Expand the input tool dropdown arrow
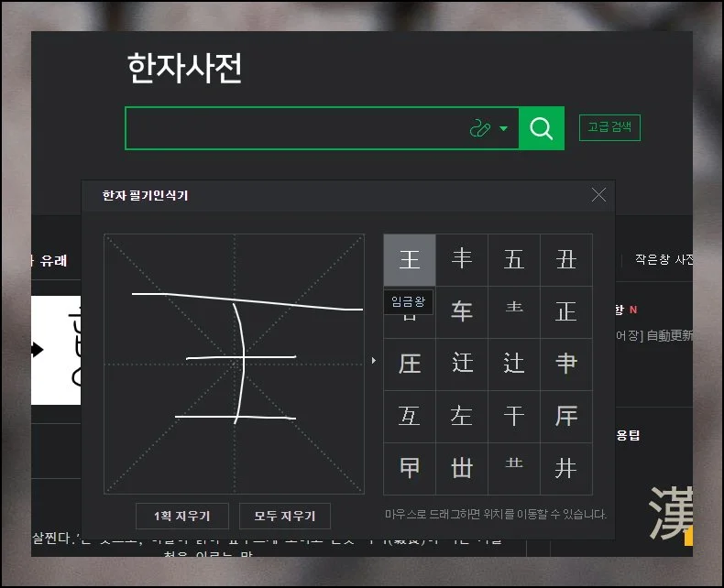 click(503, 129)
